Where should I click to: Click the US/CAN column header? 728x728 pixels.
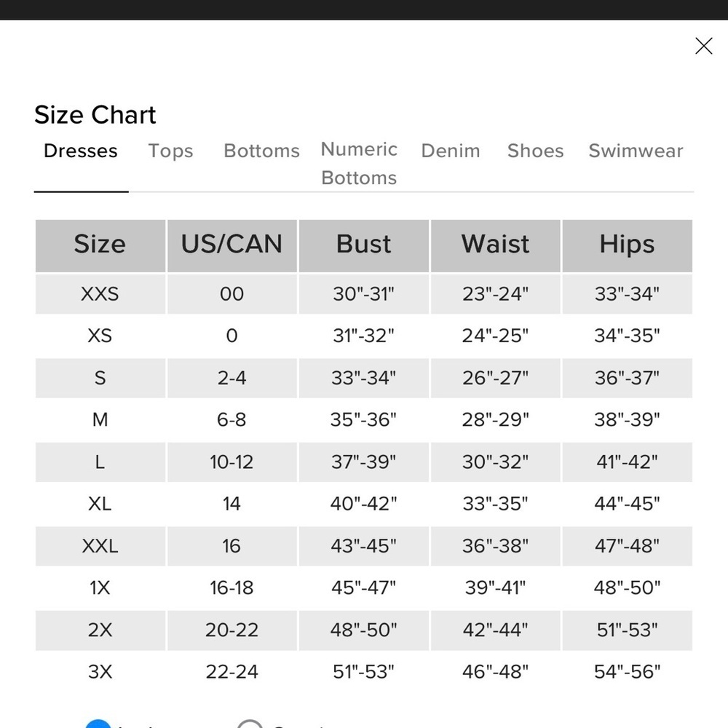pos(232,245)
